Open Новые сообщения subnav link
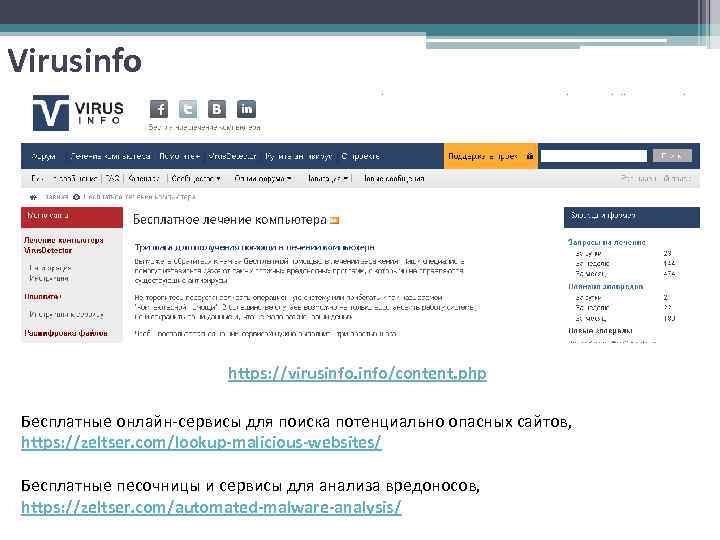Viewport: 720px width, 540px height. coord(394,178)
